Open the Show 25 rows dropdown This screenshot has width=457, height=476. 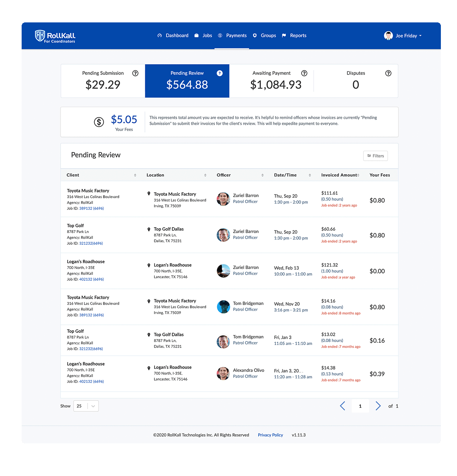(86, 406)
